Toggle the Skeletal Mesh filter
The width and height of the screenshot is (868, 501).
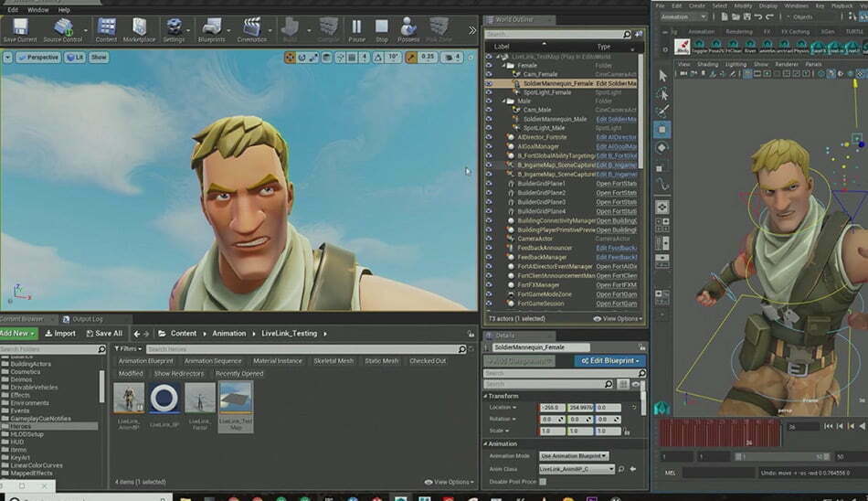coord(333,361)
